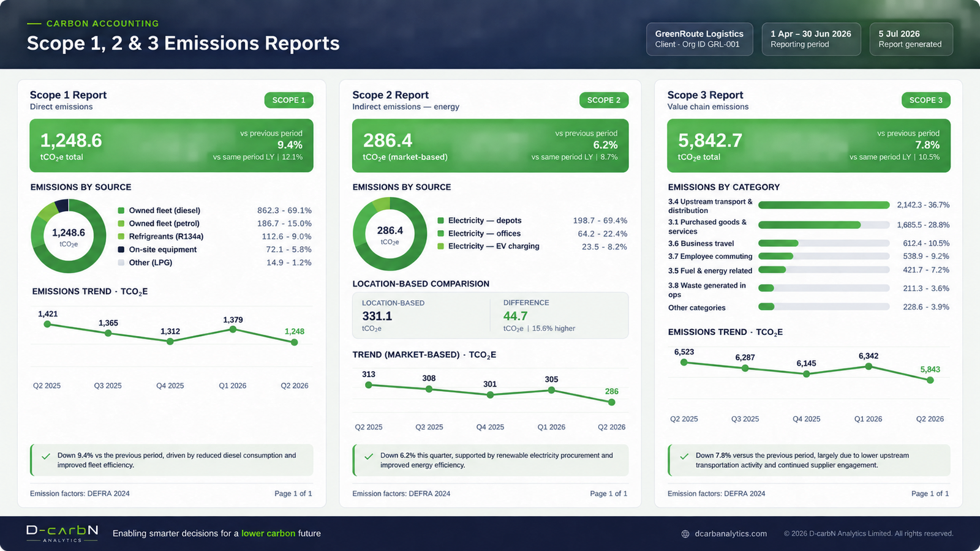Screen dimensions: 980x551
Task: Open the dcarbanalytics.com link
Action: (x=730, y=534)
